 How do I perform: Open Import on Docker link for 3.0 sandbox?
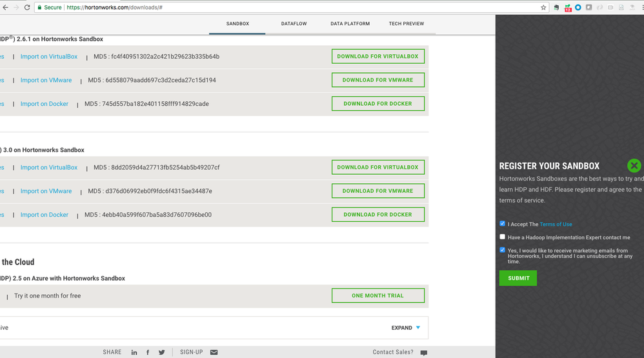click(x=45, y=215)
